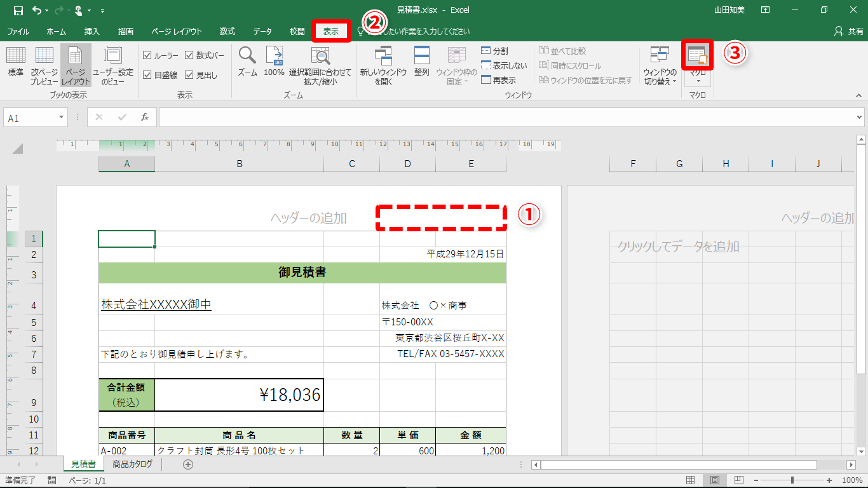This screenshot has height=488, width=868.
Task: Select Page Break Preview icon in status bar
Action: (x=738, y=480)
